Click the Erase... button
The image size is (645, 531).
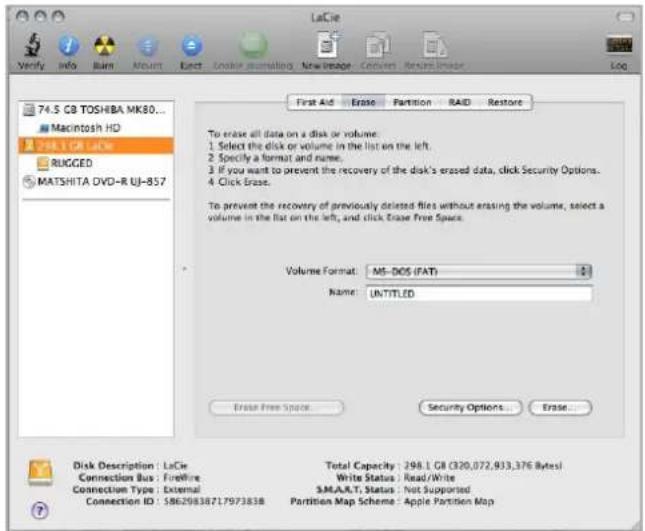click(560, 408)
